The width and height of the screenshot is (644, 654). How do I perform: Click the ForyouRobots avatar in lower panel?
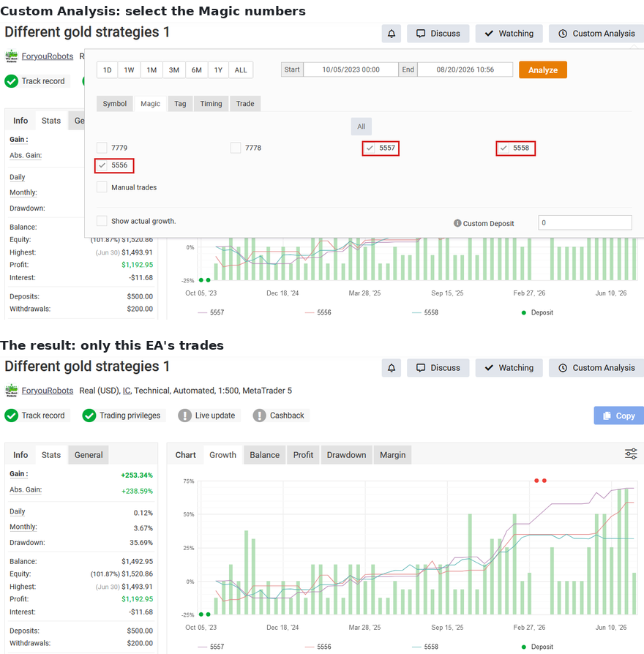[11, 390]
